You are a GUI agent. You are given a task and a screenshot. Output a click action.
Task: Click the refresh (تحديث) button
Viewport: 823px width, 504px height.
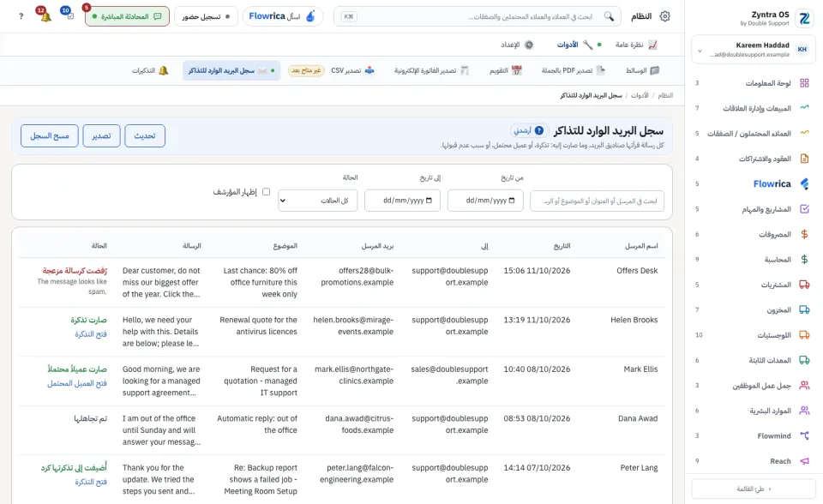[x=145, y=136]
